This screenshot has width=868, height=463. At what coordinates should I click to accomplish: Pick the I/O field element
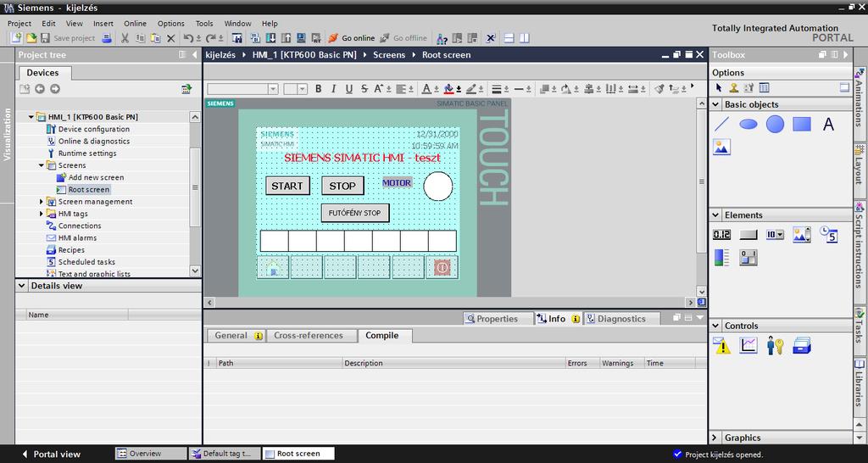[x=721, y=235]
